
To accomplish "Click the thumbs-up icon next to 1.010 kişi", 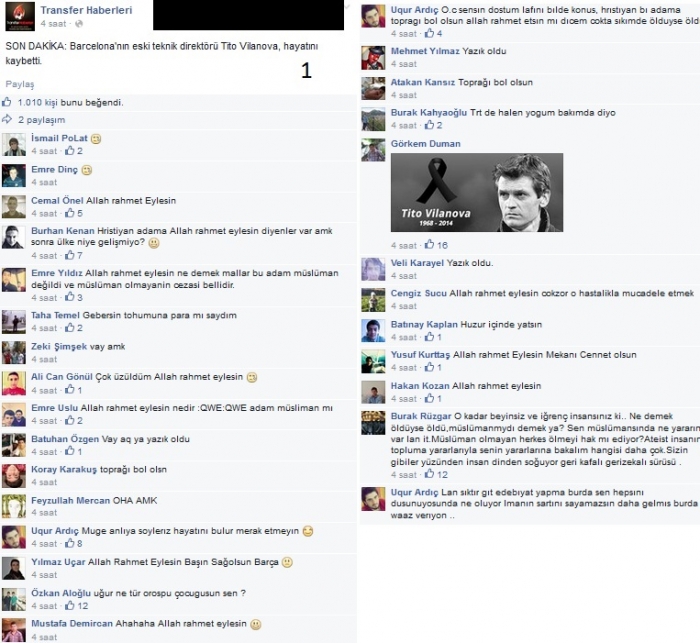I will pos(7,102).
